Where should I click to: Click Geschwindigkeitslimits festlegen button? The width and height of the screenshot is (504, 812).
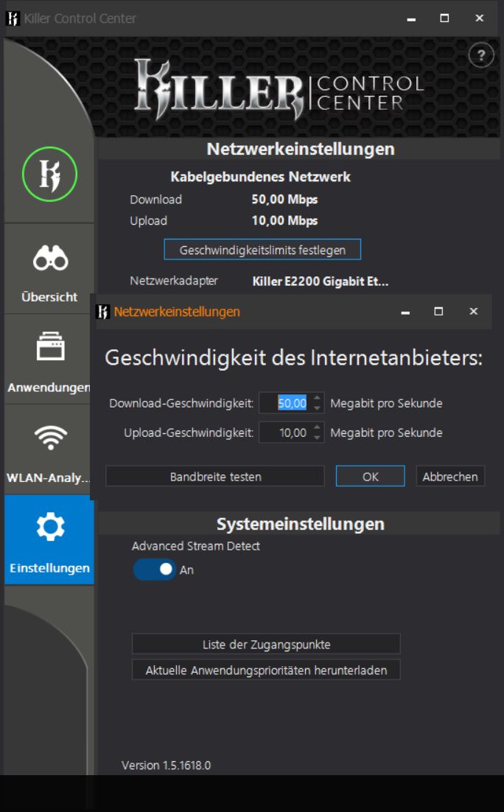[262, 250]
